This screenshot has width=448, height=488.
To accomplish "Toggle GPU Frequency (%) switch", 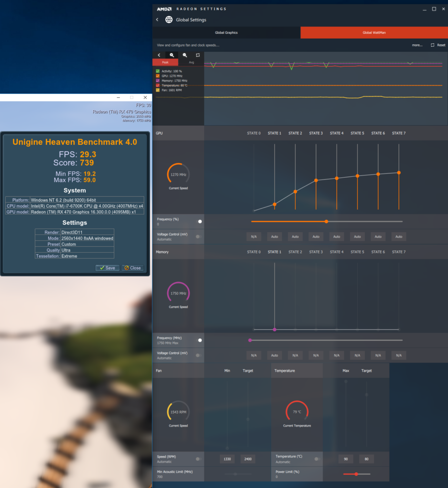I will pos(199,222).
